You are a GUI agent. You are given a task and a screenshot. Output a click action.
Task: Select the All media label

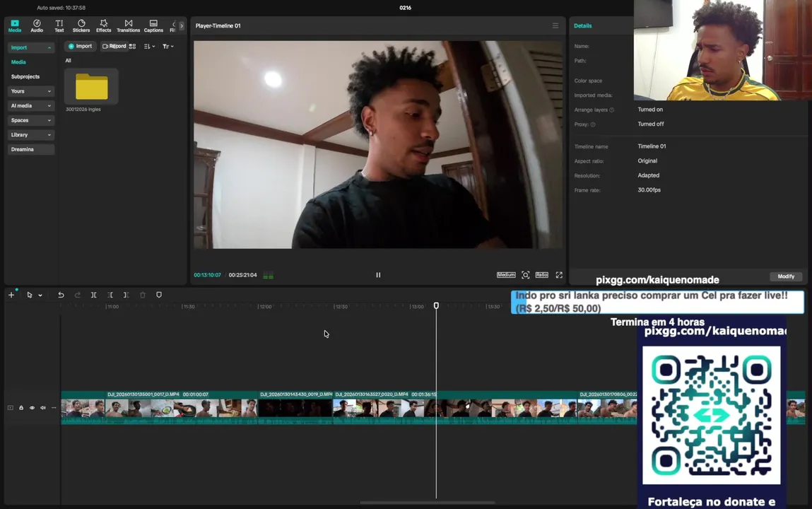[x=68, y=61]
